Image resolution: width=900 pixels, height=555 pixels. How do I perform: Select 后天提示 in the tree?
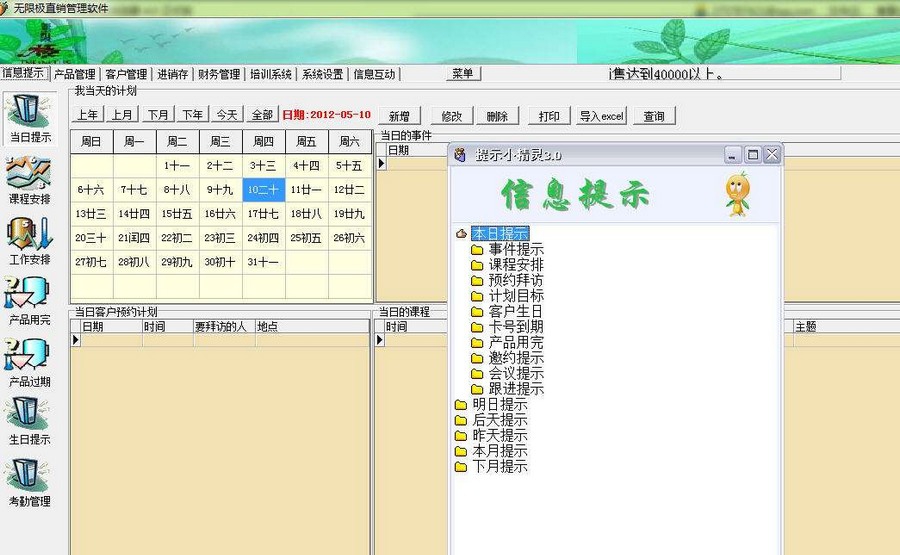(500, 420)
